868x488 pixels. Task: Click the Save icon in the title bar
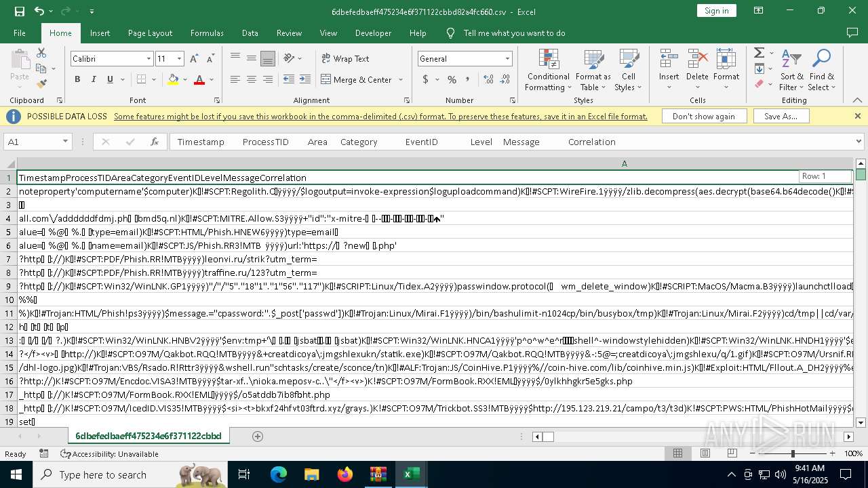click(x=20, y=11)
